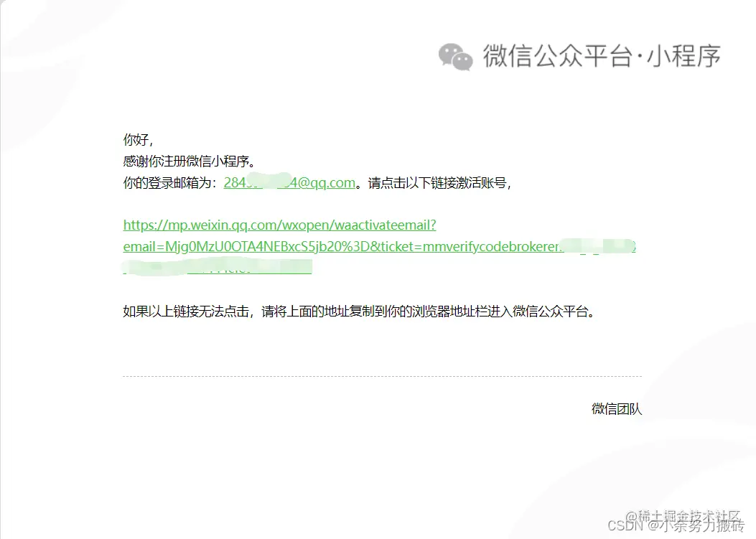Screen dimensions: 756x539
Task: Click the 稀土掘金技术社区 watermark text
Action: pos(689,516)
